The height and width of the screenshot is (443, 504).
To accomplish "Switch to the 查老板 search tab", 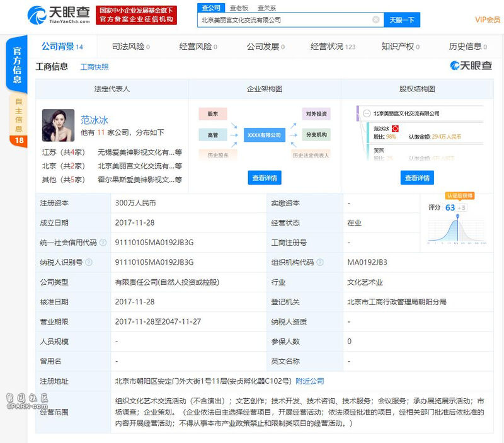I will pos(239,8).
